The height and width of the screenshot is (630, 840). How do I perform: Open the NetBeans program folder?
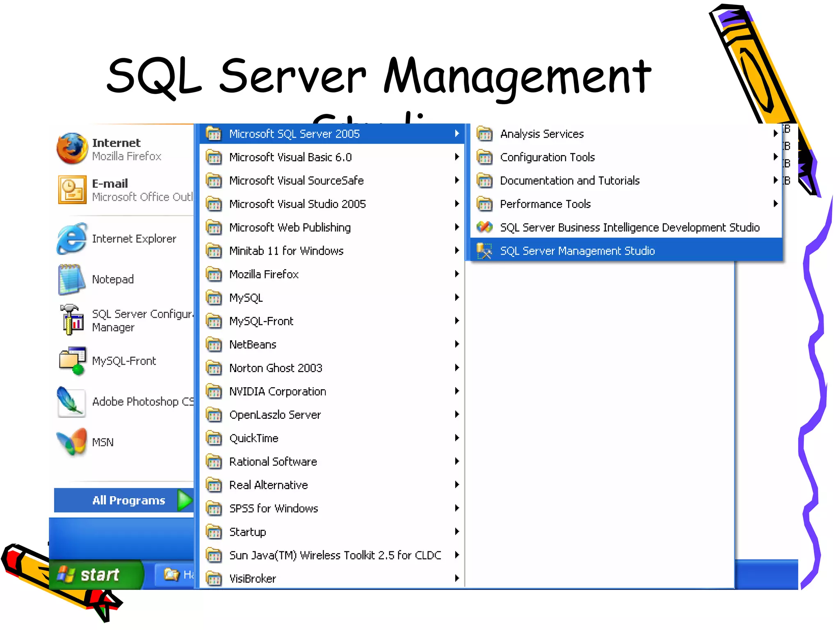click(253, 345)
